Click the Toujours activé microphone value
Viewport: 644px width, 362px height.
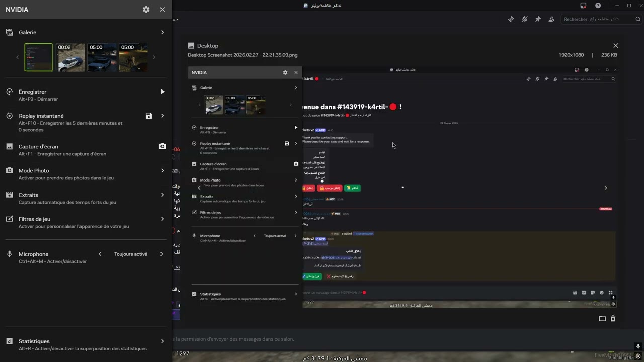[x=131, y=254]
